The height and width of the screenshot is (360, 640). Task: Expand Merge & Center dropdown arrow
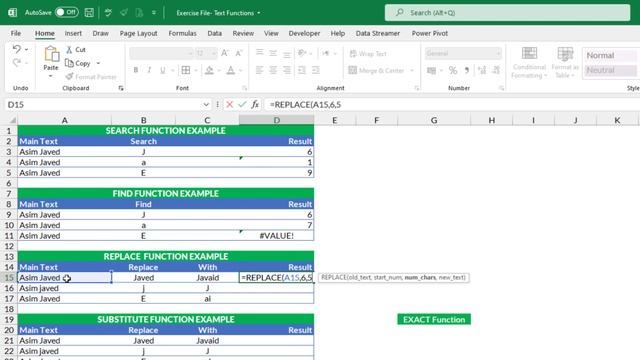click(x=411, y=71)
